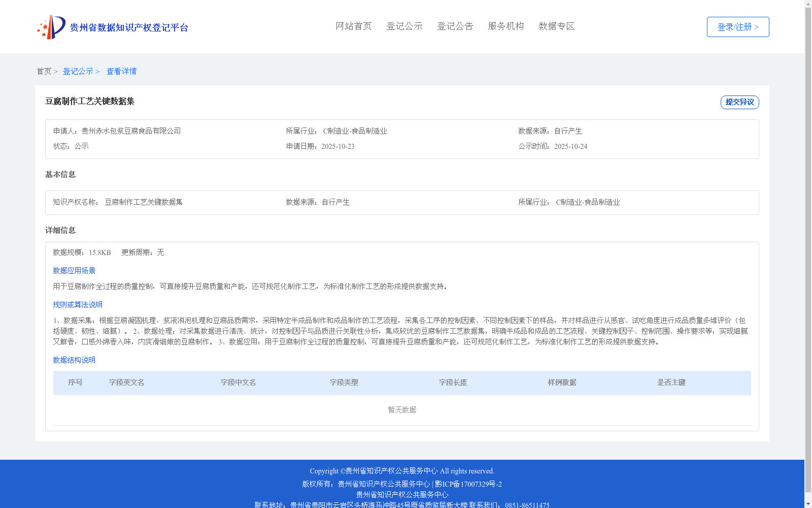This screenshot has width=812, height=508.
Task: Click the 字段类型 column header
Action: pyautogui.click(x=344, y=383)
